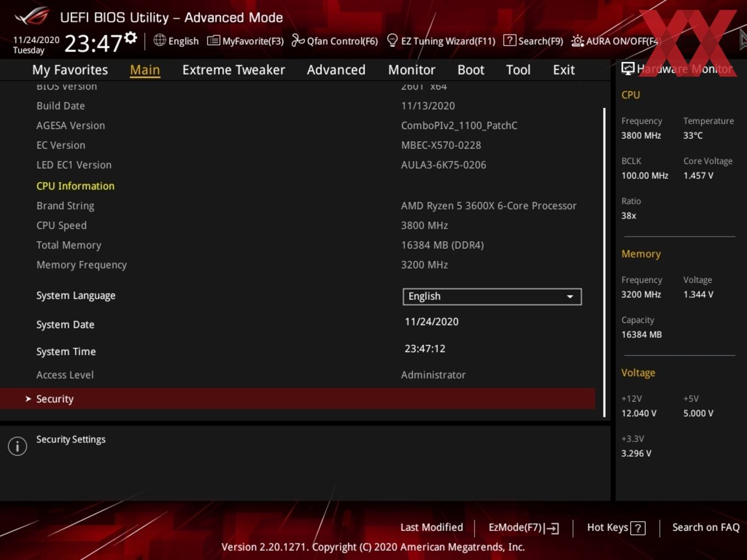Viewport: 747px width, 560px height.
Task: Click ComboPIv2_1100_PatchC value
Action: [459, 125]
